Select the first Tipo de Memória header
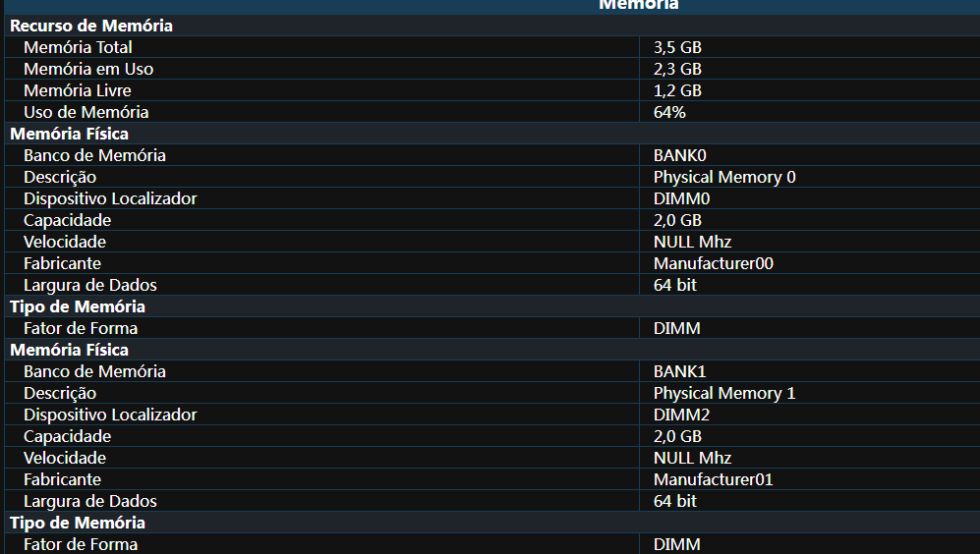 (78, 306)
